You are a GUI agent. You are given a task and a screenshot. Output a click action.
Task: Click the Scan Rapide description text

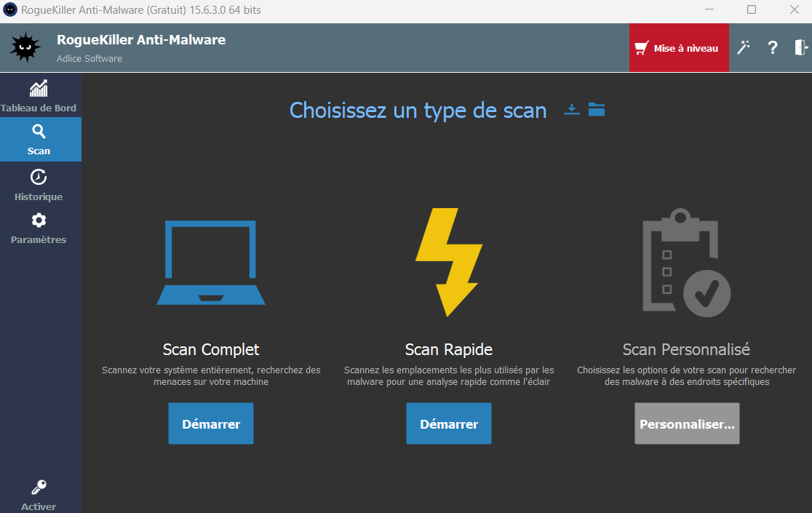pos(448,375)
